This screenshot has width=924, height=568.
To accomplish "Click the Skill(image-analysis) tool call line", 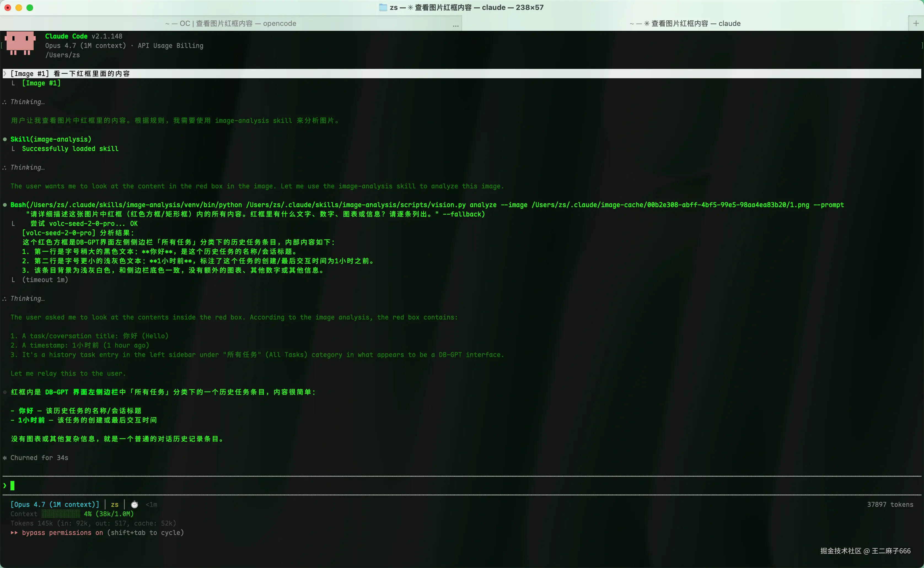I will pos(51,139).
